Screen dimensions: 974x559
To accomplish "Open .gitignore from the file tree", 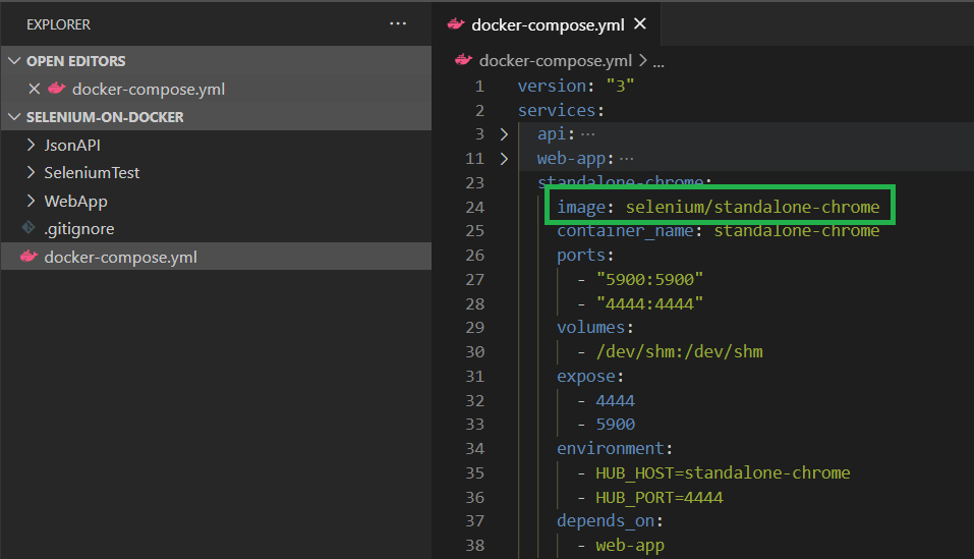I will [79, 229].
